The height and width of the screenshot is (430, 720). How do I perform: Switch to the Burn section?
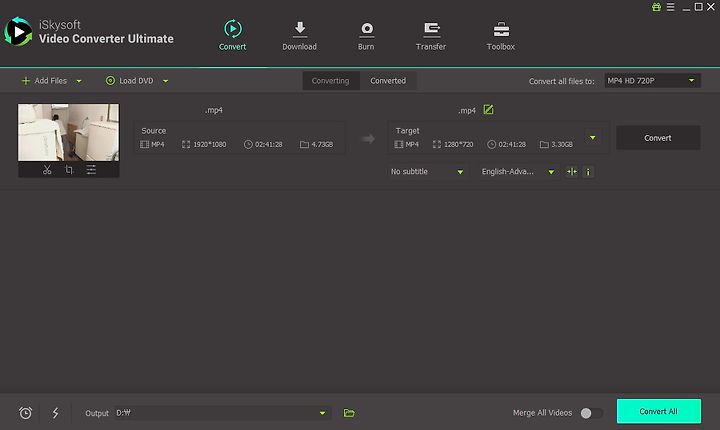[366, 35]
